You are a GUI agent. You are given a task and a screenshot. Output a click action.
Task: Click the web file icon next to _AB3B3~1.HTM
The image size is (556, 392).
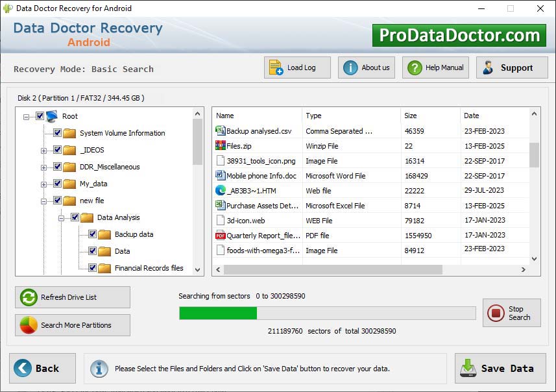221,191
